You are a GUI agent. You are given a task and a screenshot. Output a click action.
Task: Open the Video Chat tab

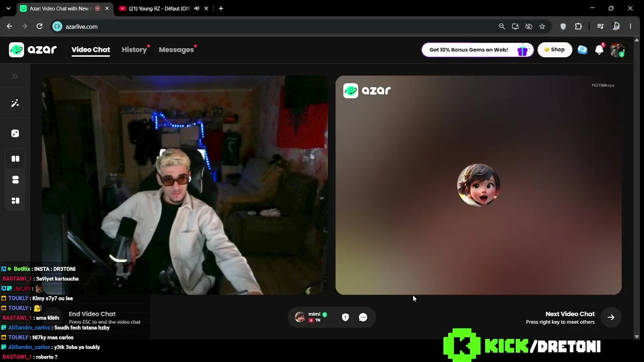[x=91, y=50]
